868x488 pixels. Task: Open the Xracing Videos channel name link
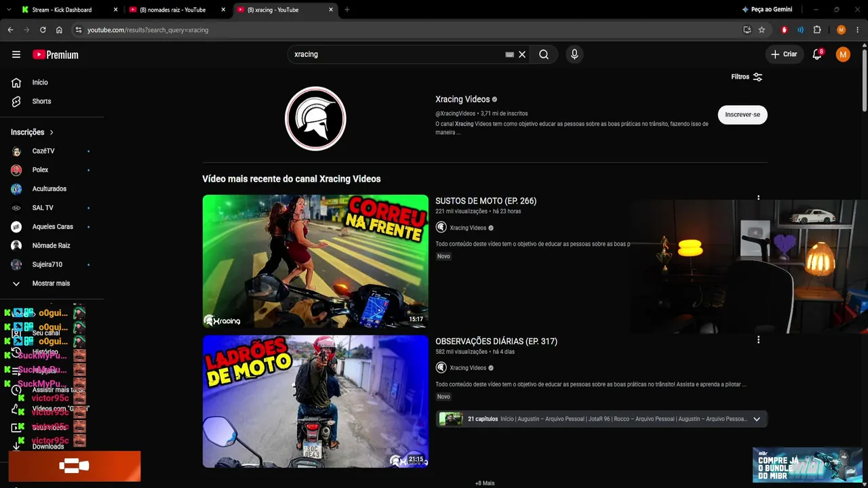pyautogui.click(x=462, y=100)
